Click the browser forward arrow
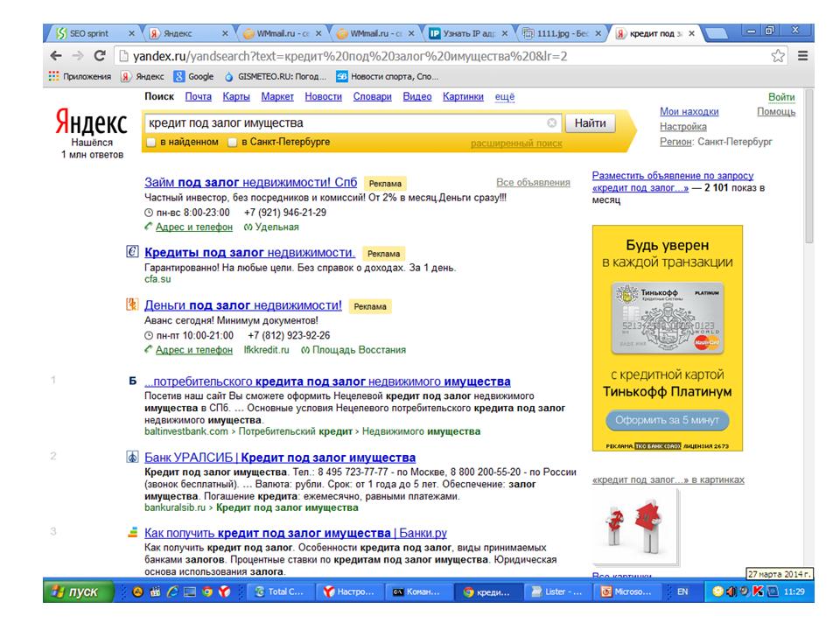 pyautogui.click(x=78, y=56)
